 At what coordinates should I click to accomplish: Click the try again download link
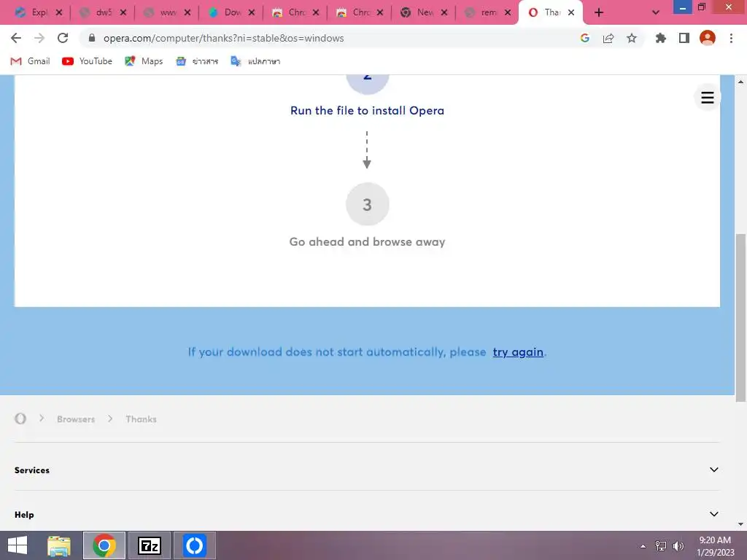point(518,352)
